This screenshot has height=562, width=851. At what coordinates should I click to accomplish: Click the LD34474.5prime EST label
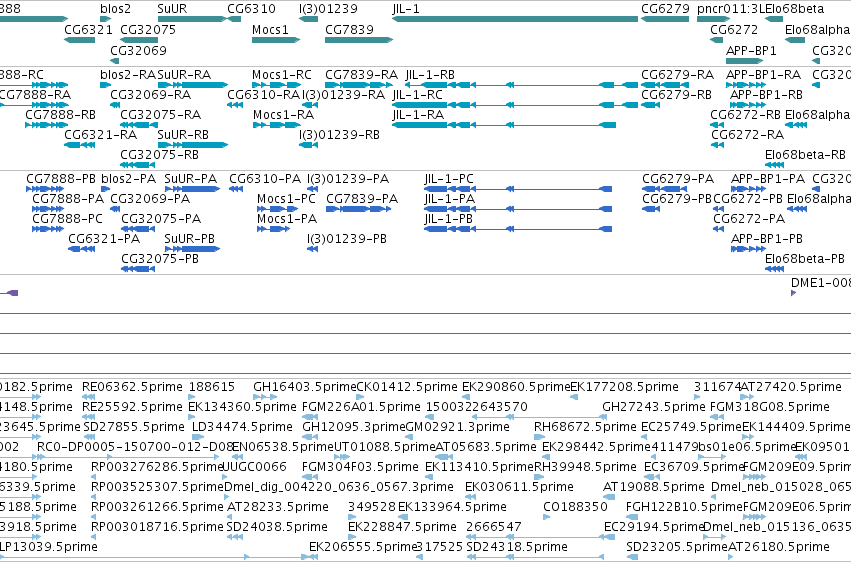(242, 427)
